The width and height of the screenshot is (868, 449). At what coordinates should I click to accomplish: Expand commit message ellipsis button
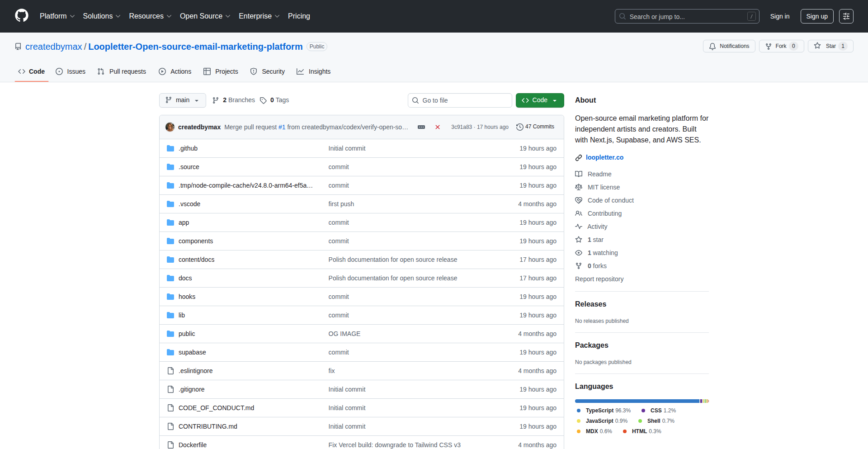click(x=421, y=127)
